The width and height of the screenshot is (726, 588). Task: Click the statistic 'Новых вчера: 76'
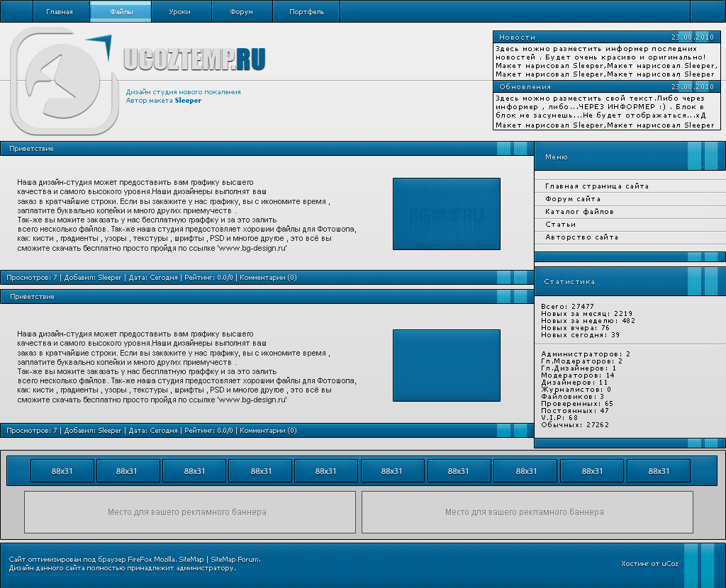[575, 328]
